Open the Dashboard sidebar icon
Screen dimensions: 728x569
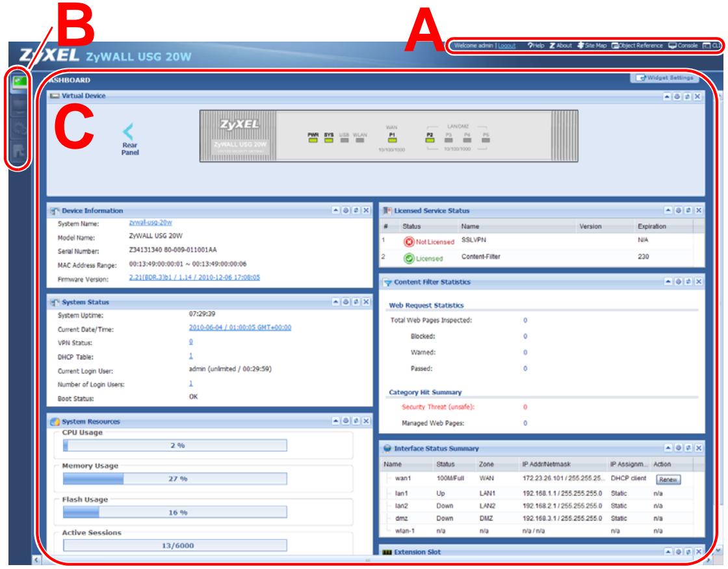pyautogui.click(x=19, y=82)
